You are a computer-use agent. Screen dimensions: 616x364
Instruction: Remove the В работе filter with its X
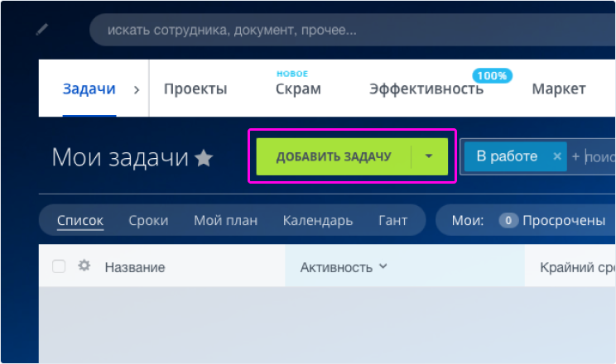[557, 156]
